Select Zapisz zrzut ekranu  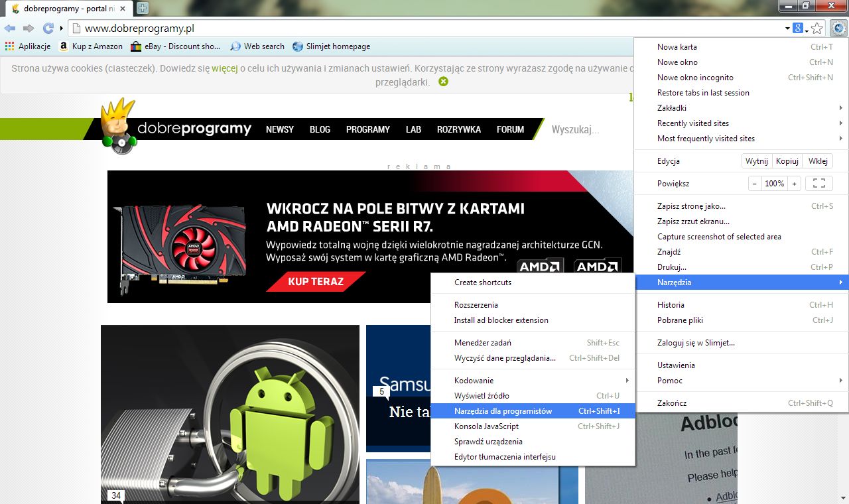pos(740,221)
